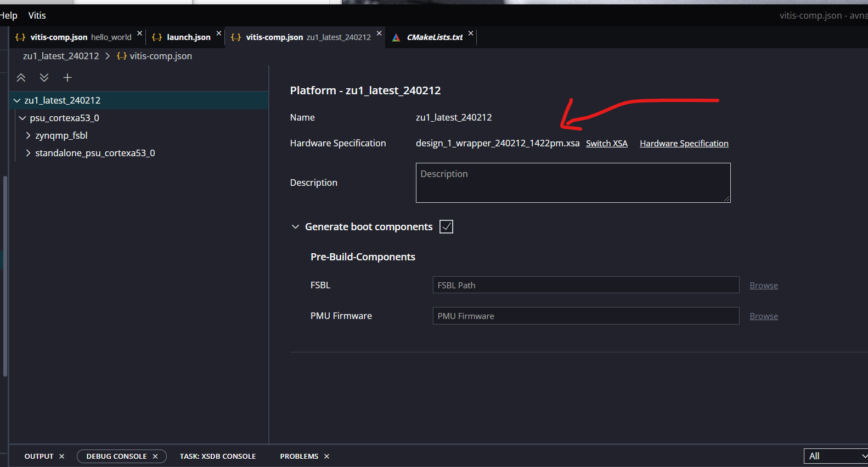
Task: Click the zu1_latest_240212 breadcrumb segment
Action: [x=61, y=56]
